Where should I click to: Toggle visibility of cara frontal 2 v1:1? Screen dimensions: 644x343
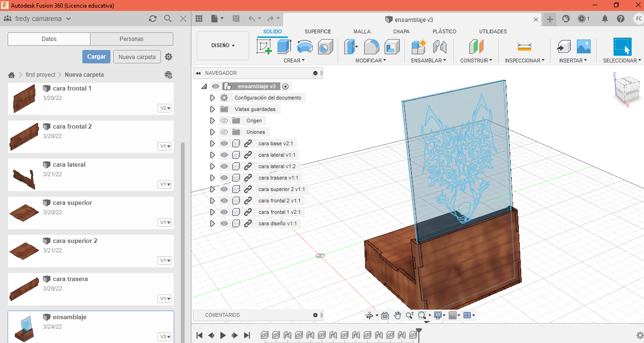(x=224, y=201)
